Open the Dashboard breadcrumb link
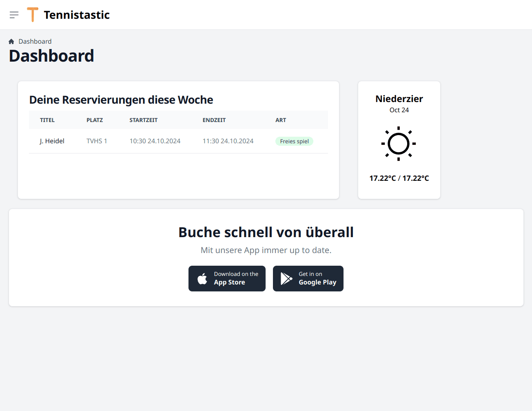This screenshot has height=411, width=532. 35,41
